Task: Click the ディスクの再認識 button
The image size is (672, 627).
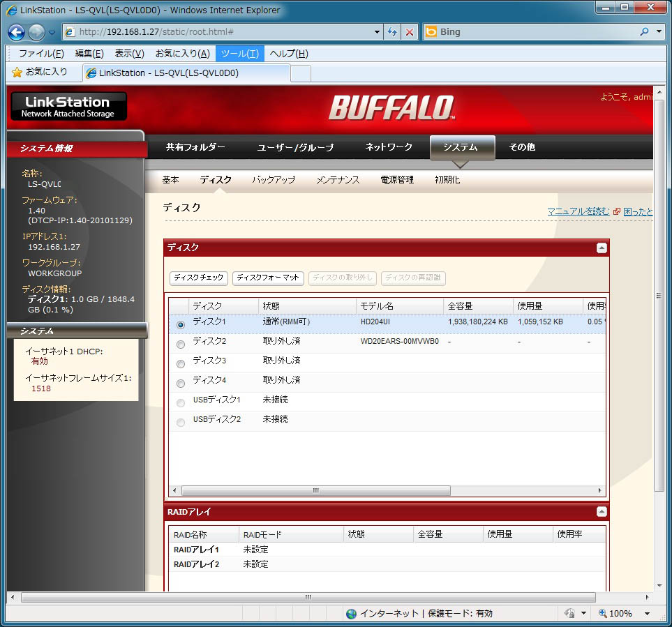Action: [x=413, y=278]
